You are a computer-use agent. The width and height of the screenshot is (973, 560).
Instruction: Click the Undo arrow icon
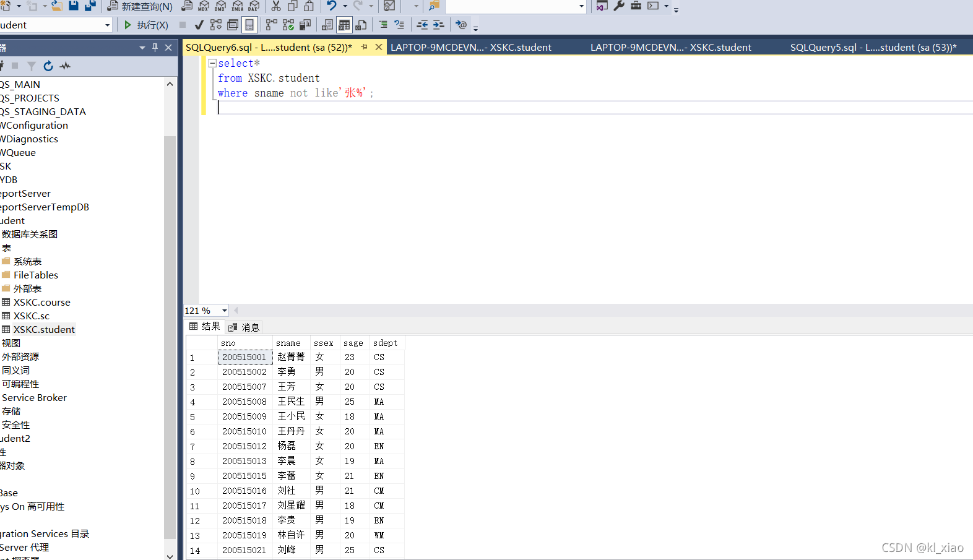coord(332,6)
